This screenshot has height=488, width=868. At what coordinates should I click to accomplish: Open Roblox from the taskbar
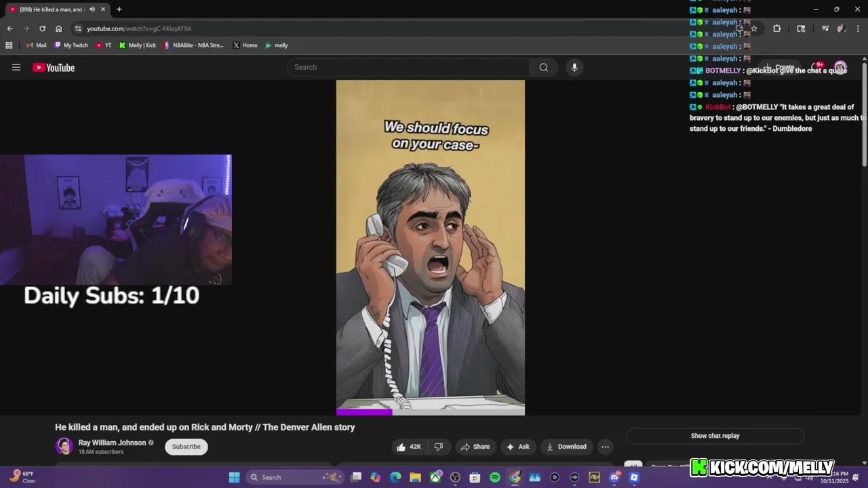[634, 477]
